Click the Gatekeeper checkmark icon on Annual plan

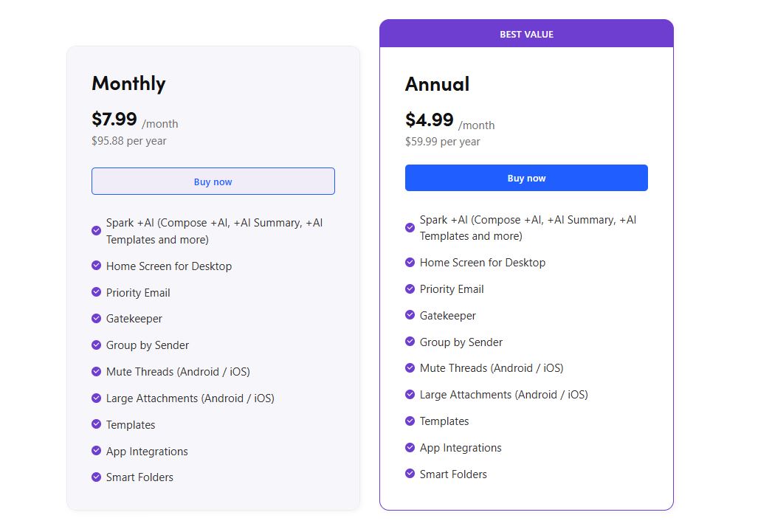click(x=410, y=315)
